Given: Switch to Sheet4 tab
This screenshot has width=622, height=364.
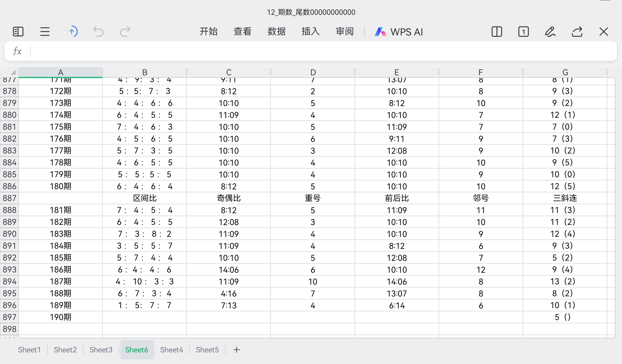Looking at the screenshot, I should pyautogui.click(x=172, y=350).
